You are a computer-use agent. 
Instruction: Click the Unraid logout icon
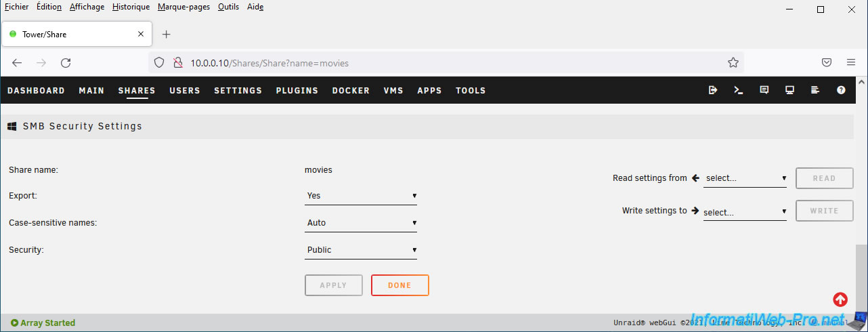point(713,90)
